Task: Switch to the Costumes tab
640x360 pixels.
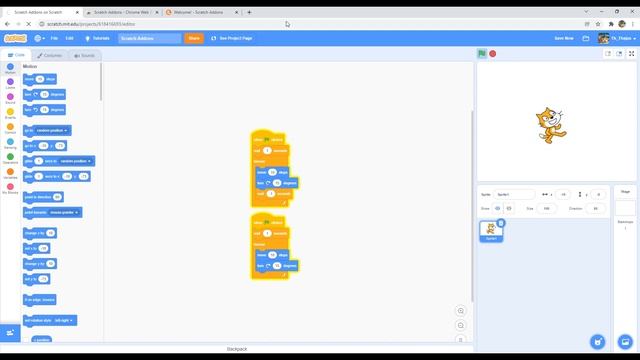Action: pos(49,55)
